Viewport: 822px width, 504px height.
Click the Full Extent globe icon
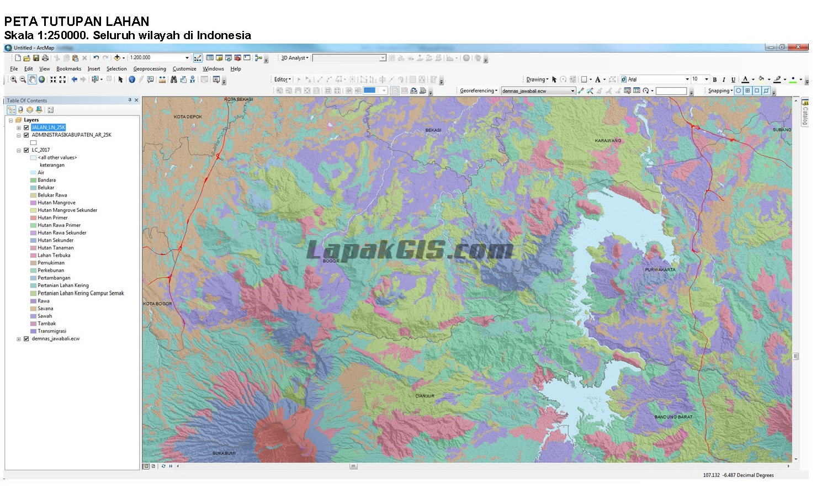pos(41,79)
